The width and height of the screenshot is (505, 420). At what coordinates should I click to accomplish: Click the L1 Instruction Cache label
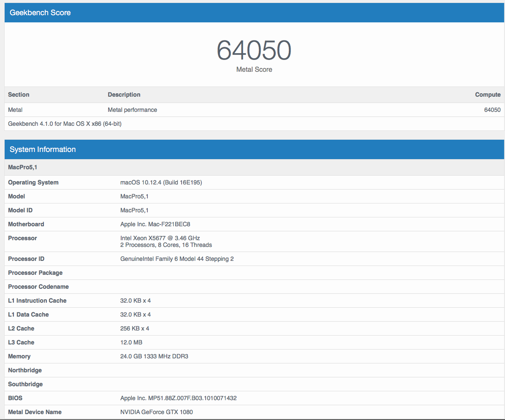pyautogui.click(x=37, y=301)
